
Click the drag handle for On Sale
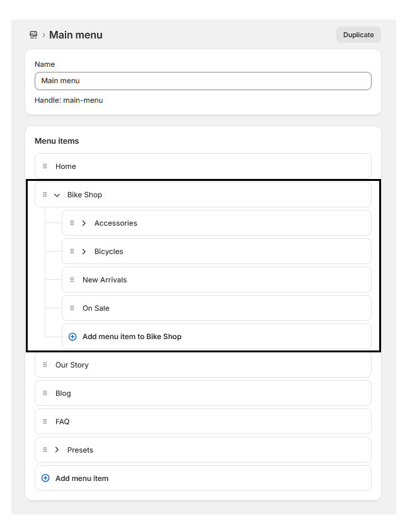click(x=72, y=308)
